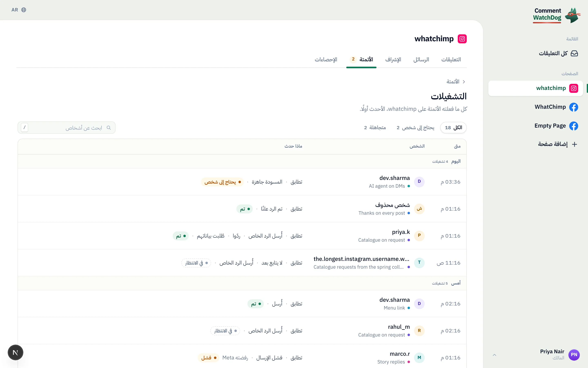The height and width of the screenshot is (368, 588).
Task: Focus the ابحث عن أشخاص search field
Action: tap(67, 128)
